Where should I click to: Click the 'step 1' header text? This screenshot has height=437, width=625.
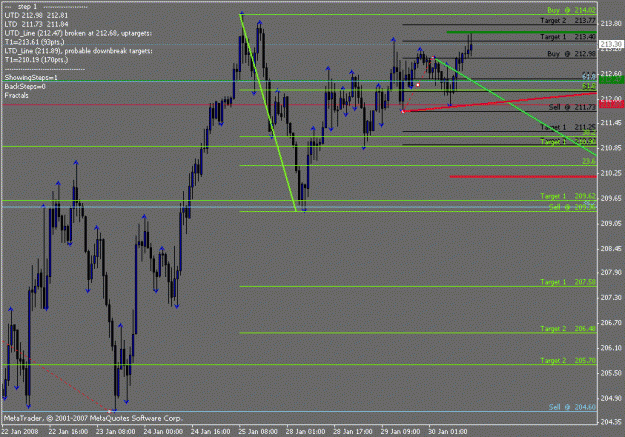click(27, 7)
